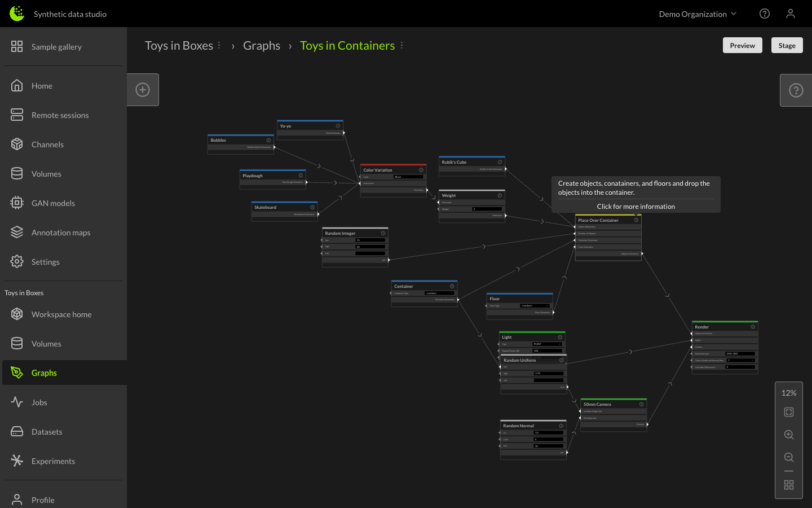Open the Container Type random dropdown

[x=439, y=293]
